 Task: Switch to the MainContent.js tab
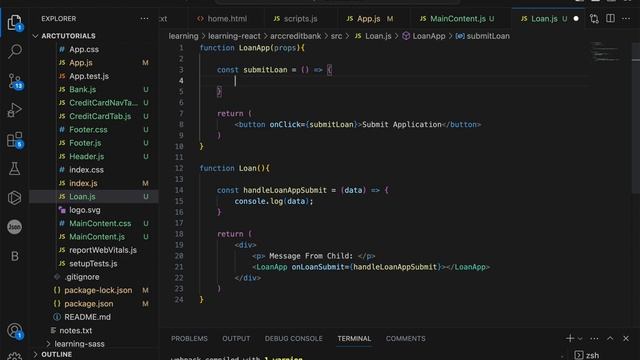[x=458, y=19]
